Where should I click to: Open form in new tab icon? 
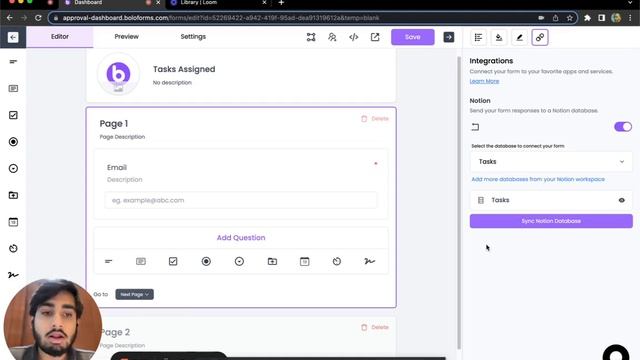(x=375, y=37)
